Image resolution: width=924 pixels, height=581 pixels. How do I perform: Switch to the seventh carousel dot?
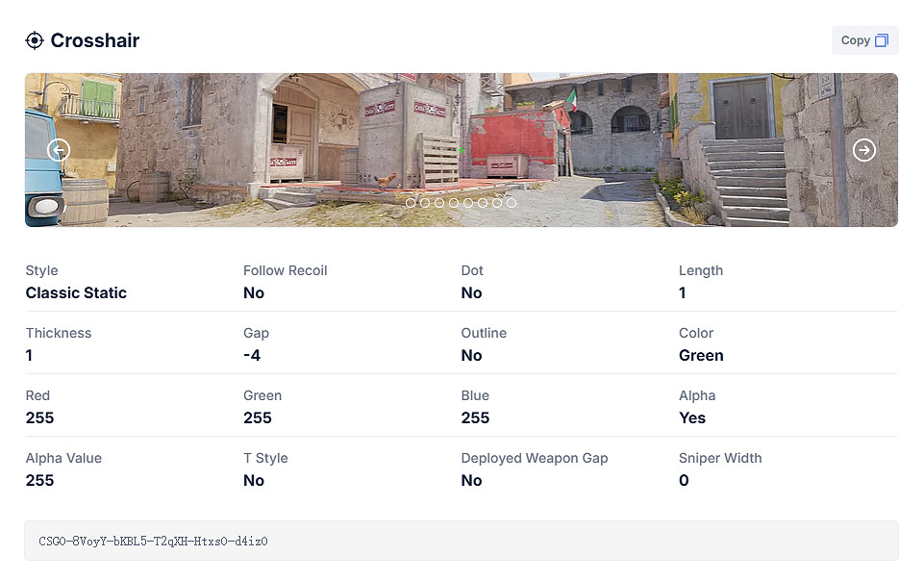(497, 203)
